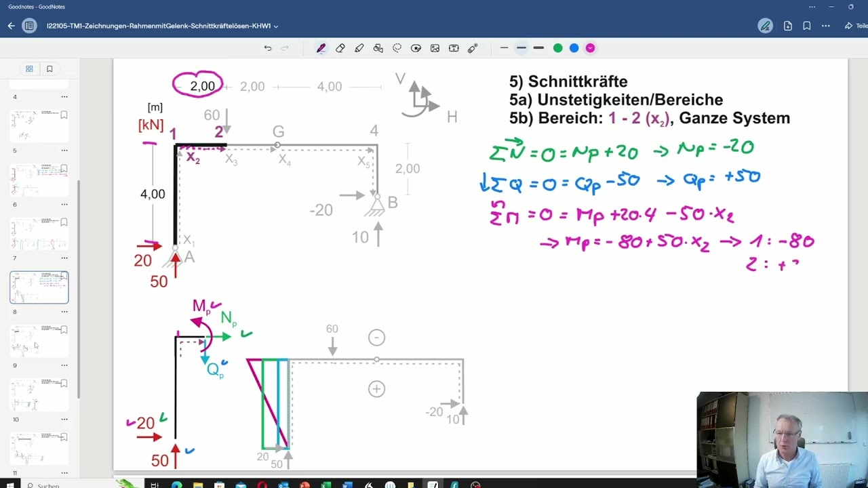Viewport: 868px width, 488px height.
Task: Switch sidebar to thumbnails grid view
Action: [x=29, y=68]
